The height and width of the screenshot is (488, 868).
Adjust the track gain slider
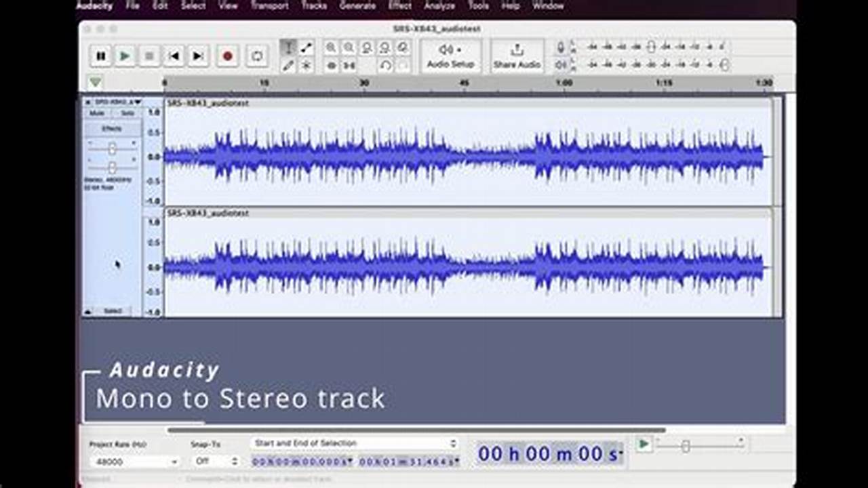tap(112, 148)
